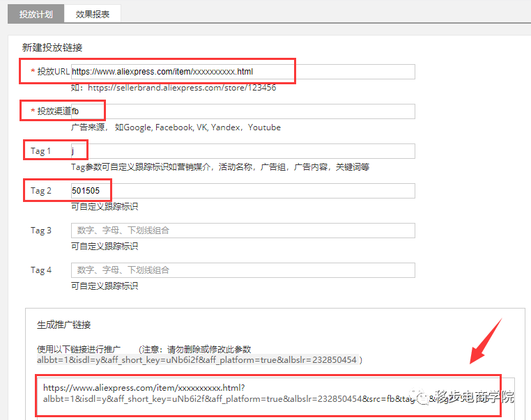The width and height of the screenshot is (531, 420).
Task: Click the 广告来源 hint listing Google, Facebook
Action: click(176, 127)
